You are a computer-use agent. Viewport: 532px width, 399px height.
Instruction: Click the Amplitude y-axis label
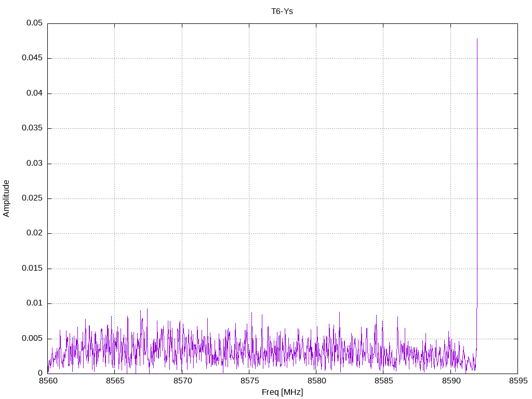(x=7, y=198)
